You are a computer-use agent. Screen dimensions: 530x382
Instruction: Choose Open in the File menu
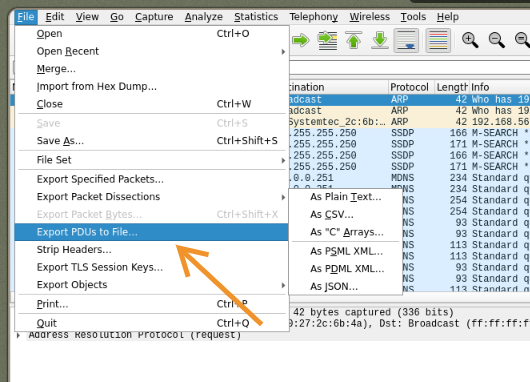[152, 33]
